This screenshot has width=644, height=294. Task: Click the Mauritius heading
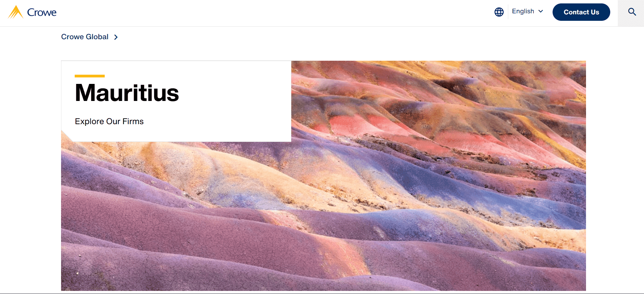pyautogui.click(x=127, y=93)
